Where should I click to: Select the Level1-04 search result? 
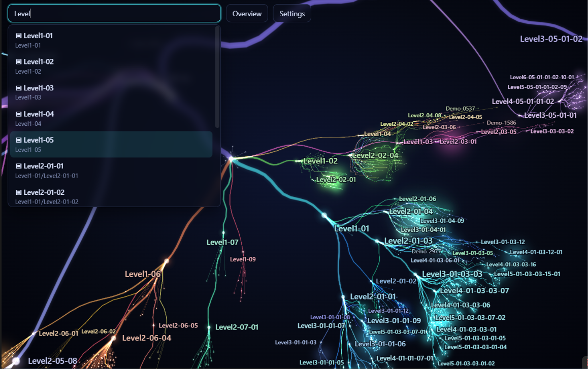111,118
